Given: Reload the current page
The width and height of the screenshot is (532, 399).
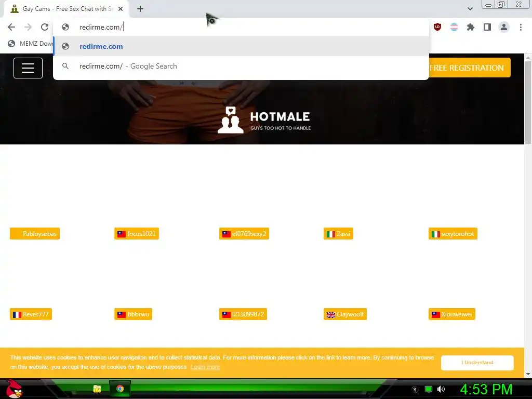Looking at the screenshot, I should (45, 27).
